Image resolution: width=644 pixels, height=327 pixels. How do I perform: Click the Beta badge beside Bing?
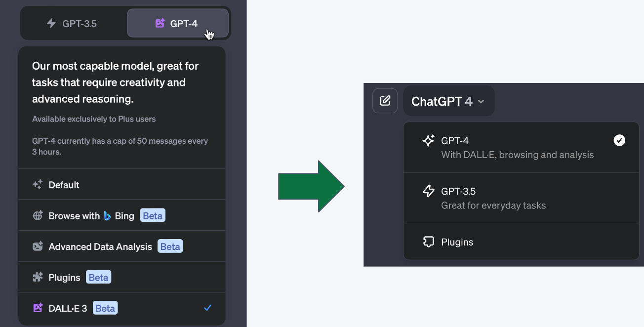(x=153, y=215)
